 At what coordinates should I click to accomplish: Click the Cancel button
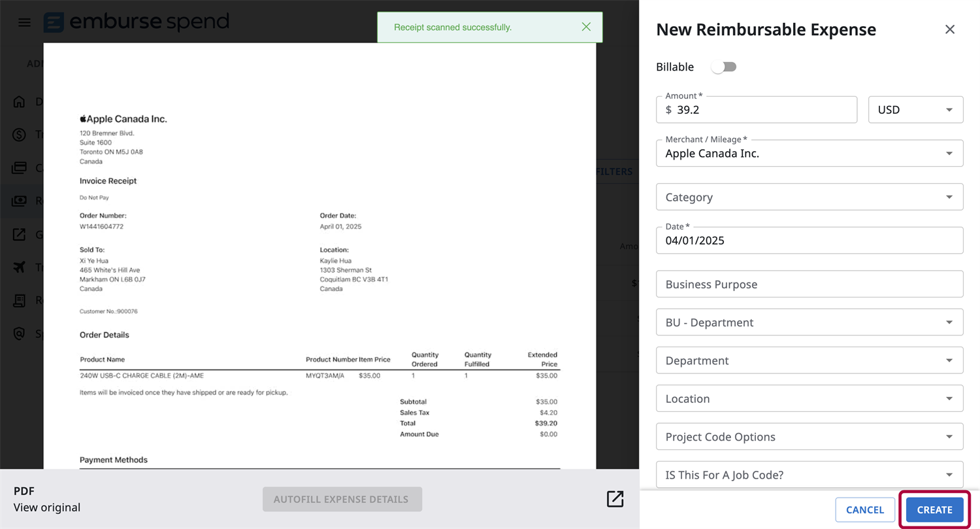(864, 509)
